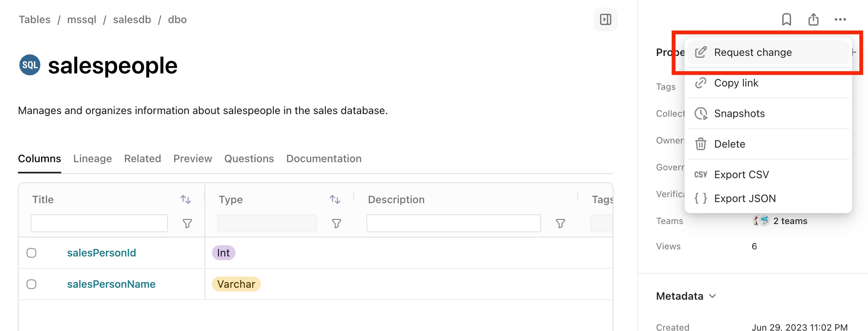Click the filter icon for Description column

560,224
